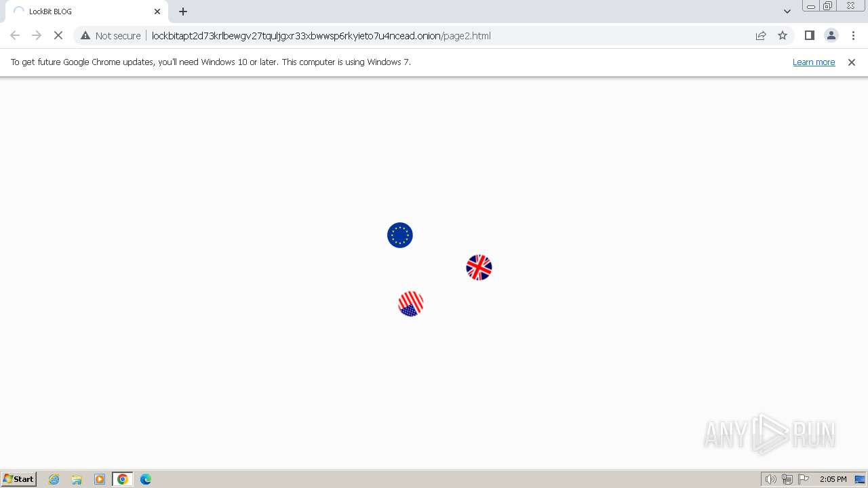868x488 pixels.
Task: Select the LockBit BLOG tab
Action: 86,12
